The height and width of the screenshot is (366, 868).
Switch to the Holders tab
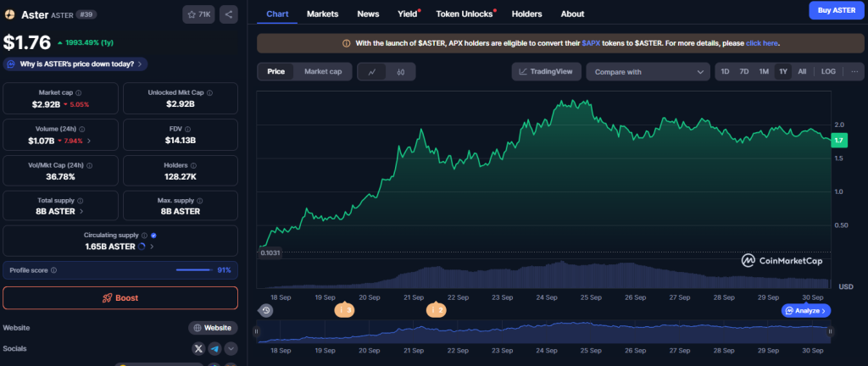[x=527, y=14]
